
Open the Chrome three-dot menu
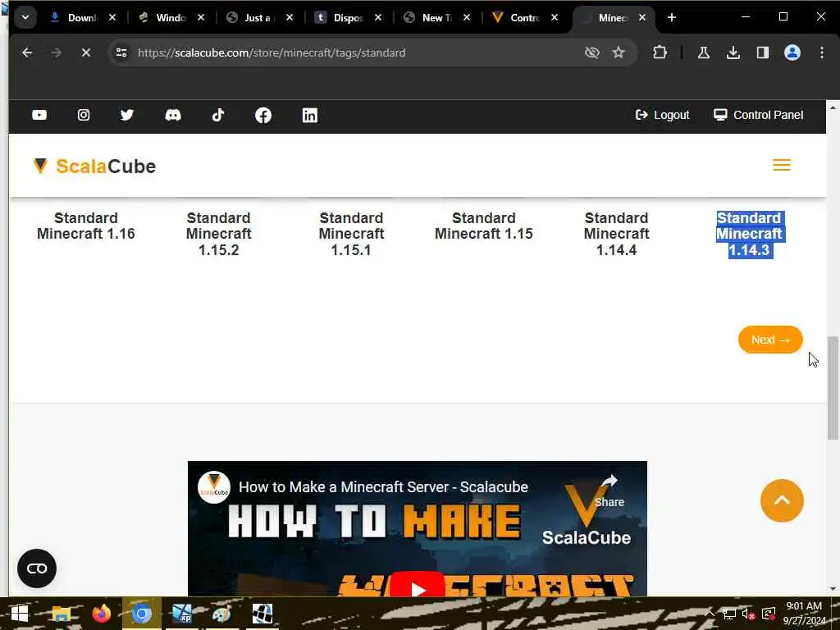822,52
